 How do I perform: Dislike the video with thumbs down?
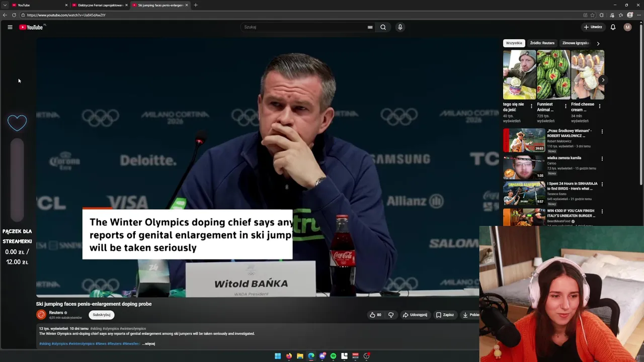391,315
